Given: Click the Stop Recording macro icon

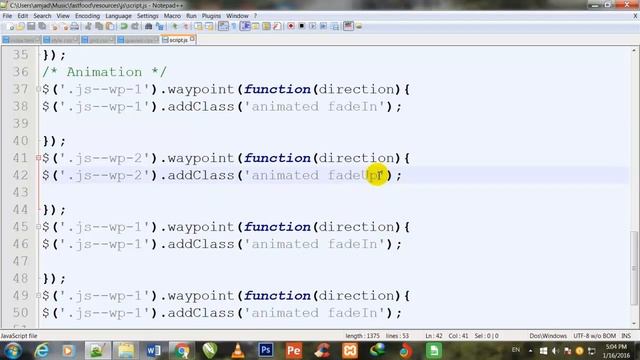Looking at the screenshot, I should [302, 27].
